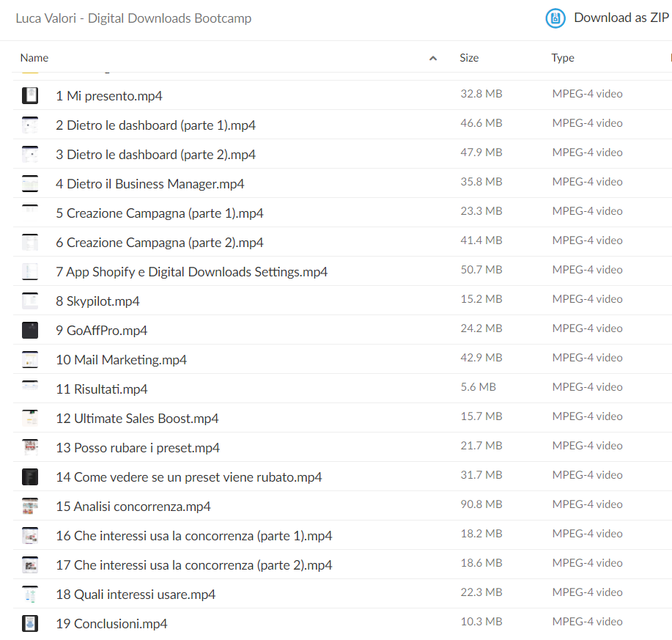Open the file 1 Mi presento.mp4
The height and width of the screenshot is (640, 672).
109,96
